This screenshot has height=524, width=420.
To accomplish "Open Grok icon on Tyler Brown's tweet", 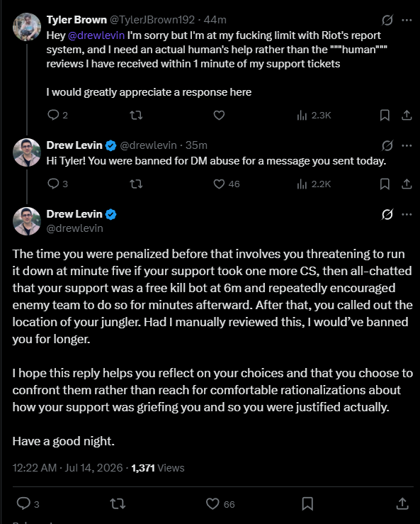I will (387, 20).
